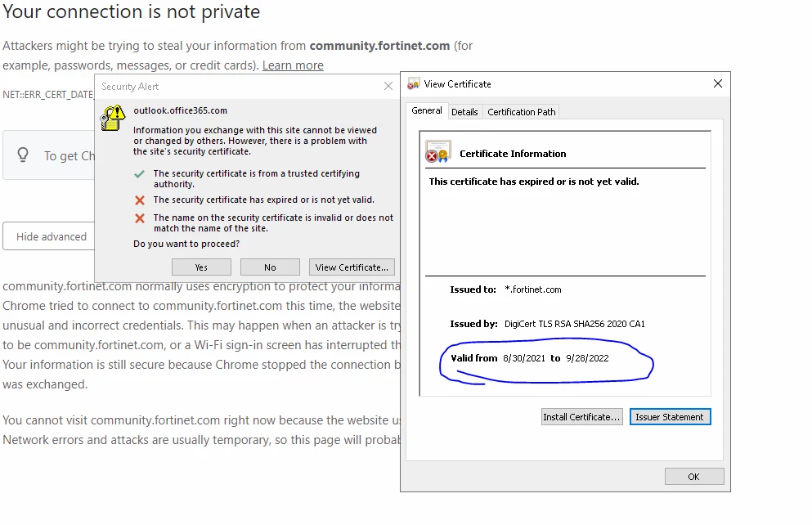Open the Issuer Statement

coord(670,417)
